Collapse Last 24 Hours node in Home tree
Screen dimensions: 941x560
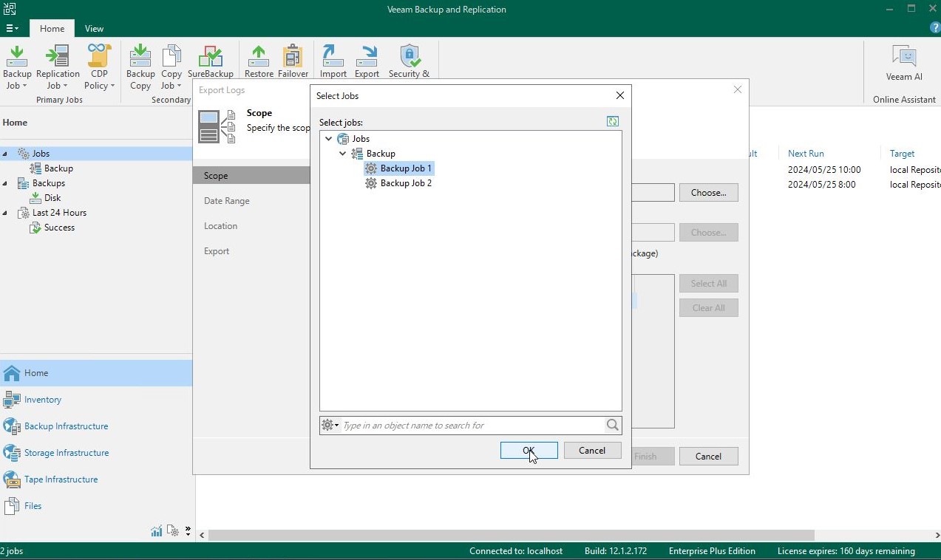point(5,213)
